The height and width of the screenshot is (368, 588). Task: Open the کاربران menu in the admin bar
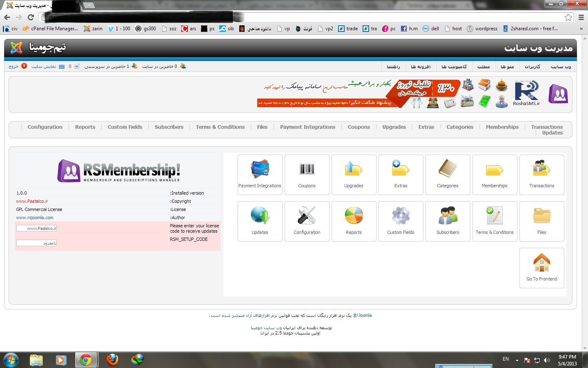coord(532,67)
